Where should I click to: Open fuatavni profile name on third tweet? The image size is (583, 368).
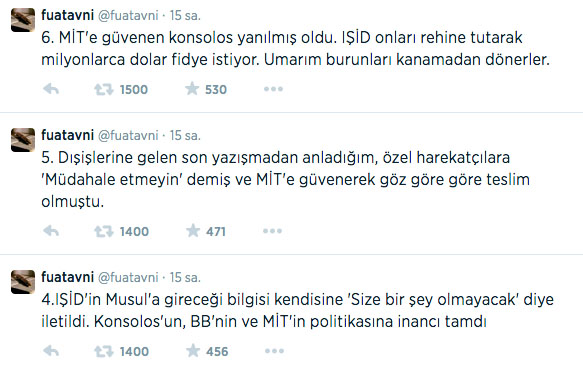pyautogui.click(x=67, y=277)
